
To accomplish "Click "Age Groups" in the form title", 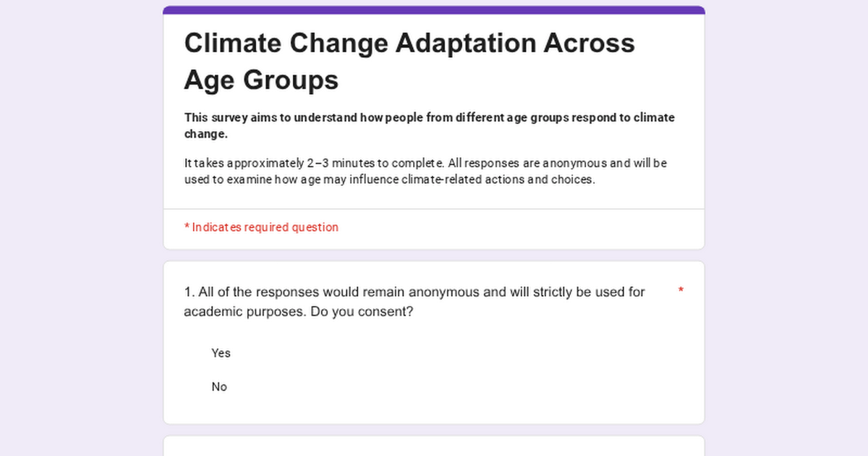I will tap(261, 80).
